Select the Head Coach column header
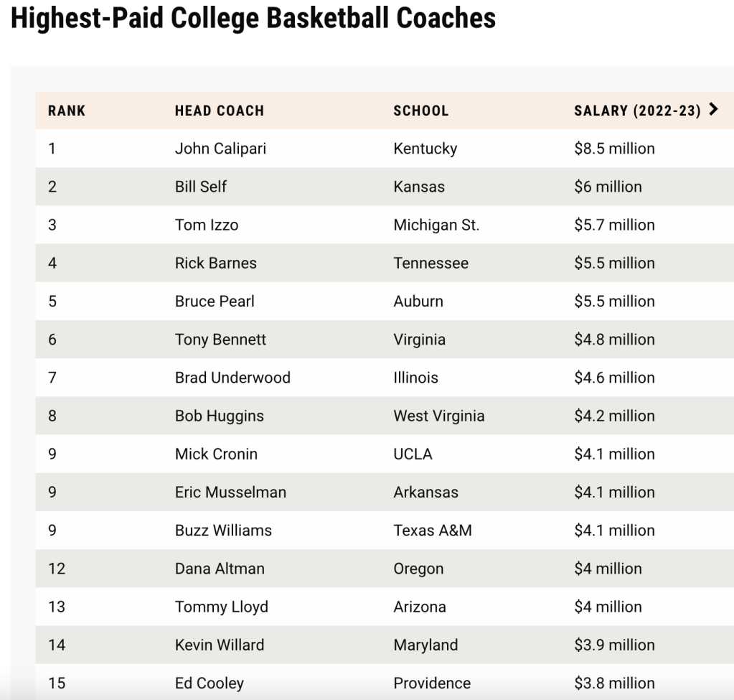The width and height of the screenshot is (734, 700). 220,111
